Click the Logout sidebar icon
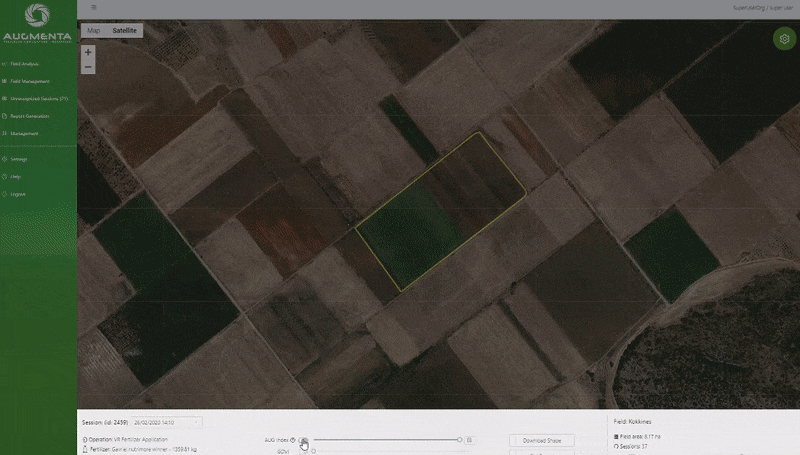 click(5, 194)
